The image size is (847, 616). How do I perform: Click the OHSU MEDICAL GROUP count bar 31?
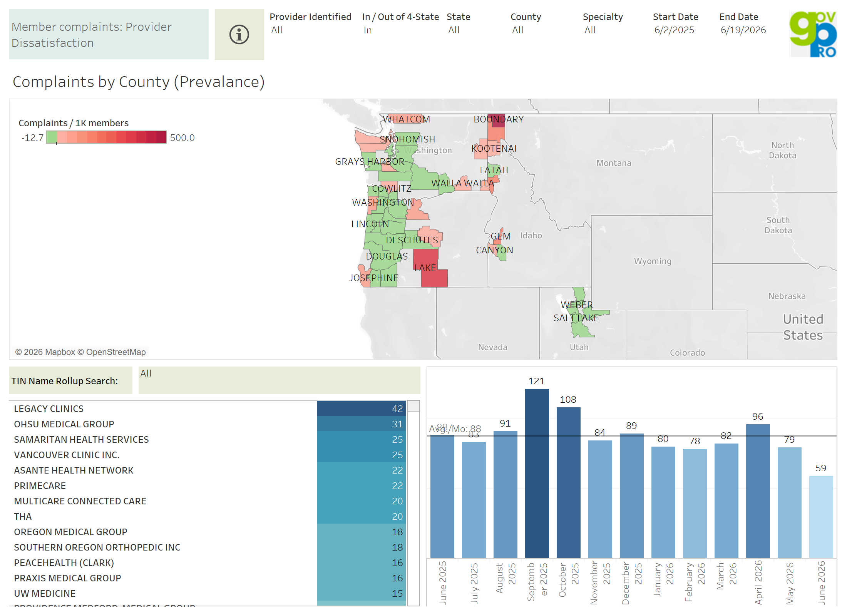362,424
